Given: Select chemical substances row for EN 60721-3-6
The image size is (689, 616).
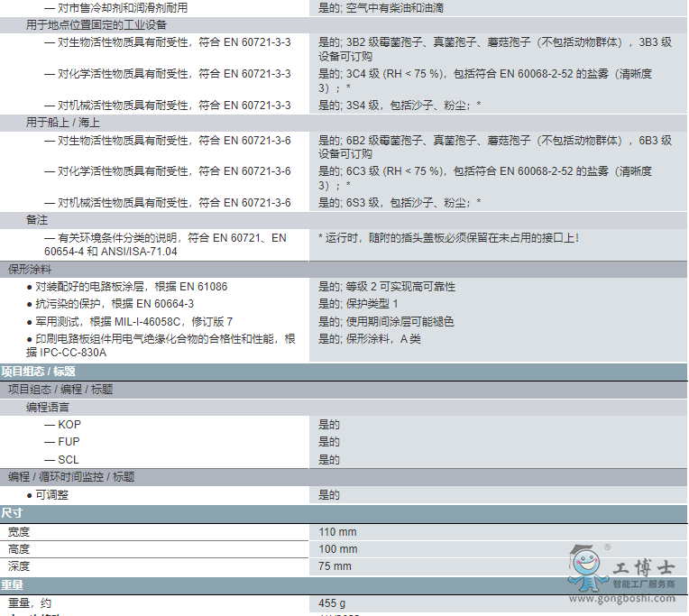Looking at the screenshot, I should [168, 171].
